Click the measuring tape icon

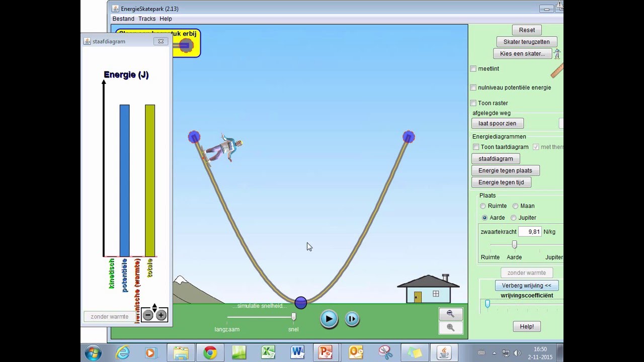[x=557, y=70]
